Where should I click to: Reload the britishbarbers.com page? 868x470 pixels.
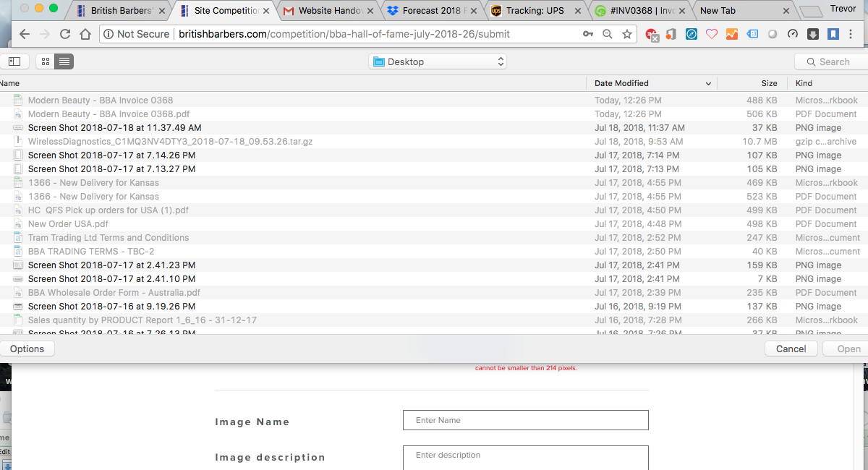65,34
